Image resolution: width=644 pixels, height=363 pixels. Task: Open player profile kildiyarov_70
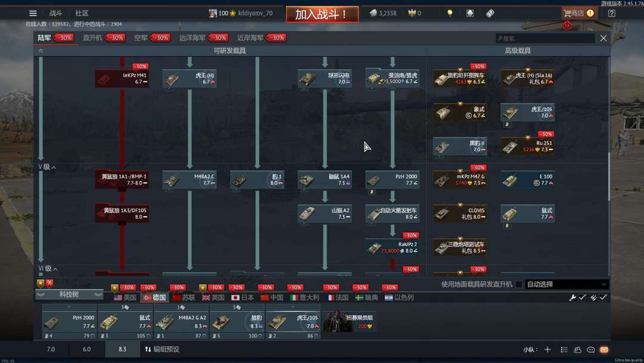coord(241,13)
